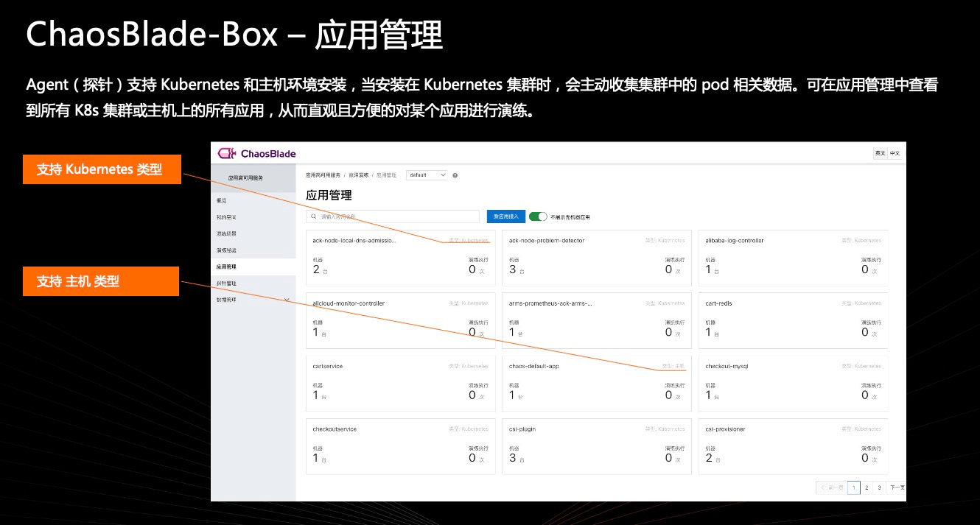The image size is (980, 525).
Task: Switch language to 中文
Action: (895, 153)
